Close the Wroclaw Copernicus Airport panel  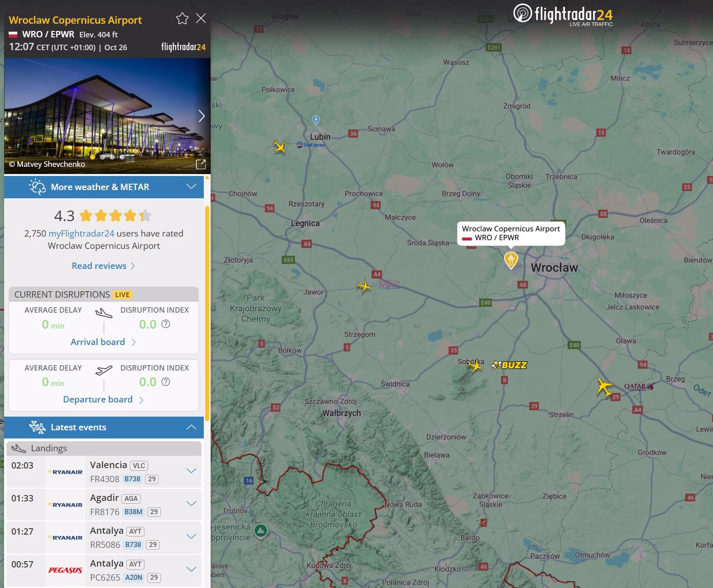tap(201, 19)
